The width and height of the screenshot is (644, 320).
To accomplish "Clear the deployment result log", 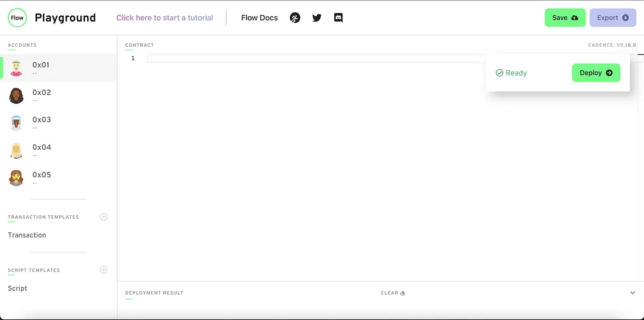I will pyautogui.click(x=392, y=293).
